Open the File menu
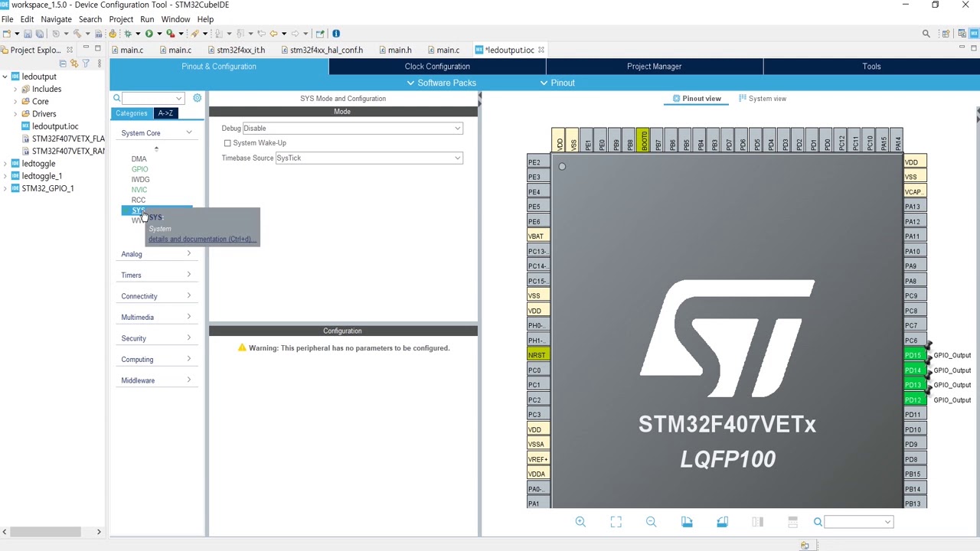 7,19
